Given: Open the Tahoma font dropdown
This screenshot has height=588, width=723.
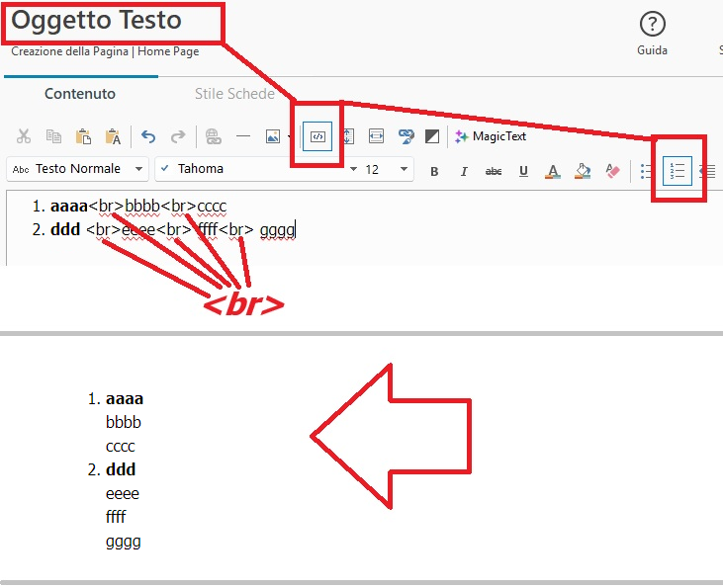Looking at the screenshot, I should [x=257, y=169].
